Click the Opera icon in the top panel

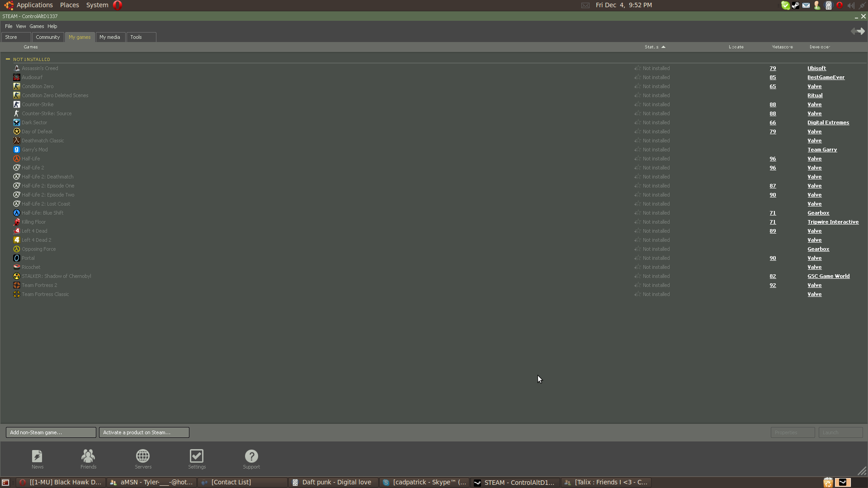click(x=118, y=5)
